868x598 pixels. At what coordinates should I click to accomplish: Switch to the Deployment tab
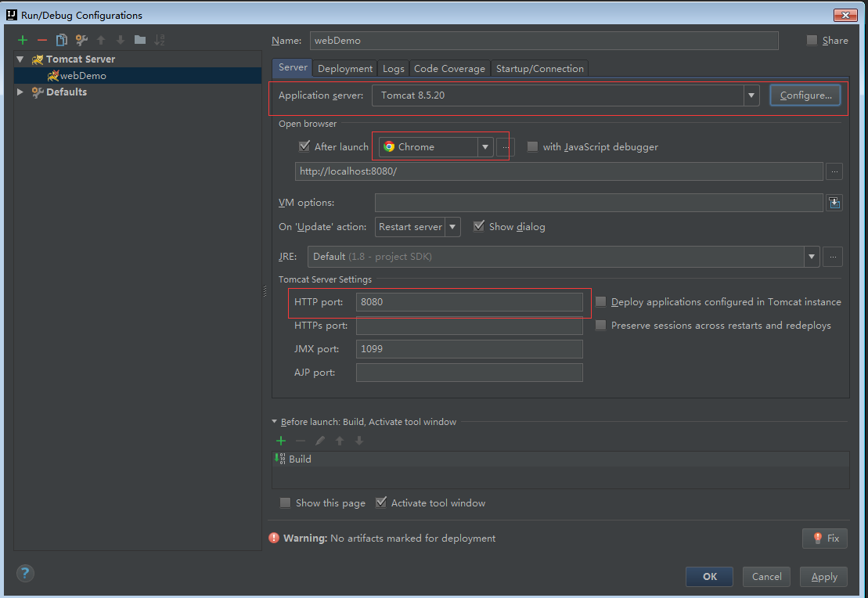[345, 69]
